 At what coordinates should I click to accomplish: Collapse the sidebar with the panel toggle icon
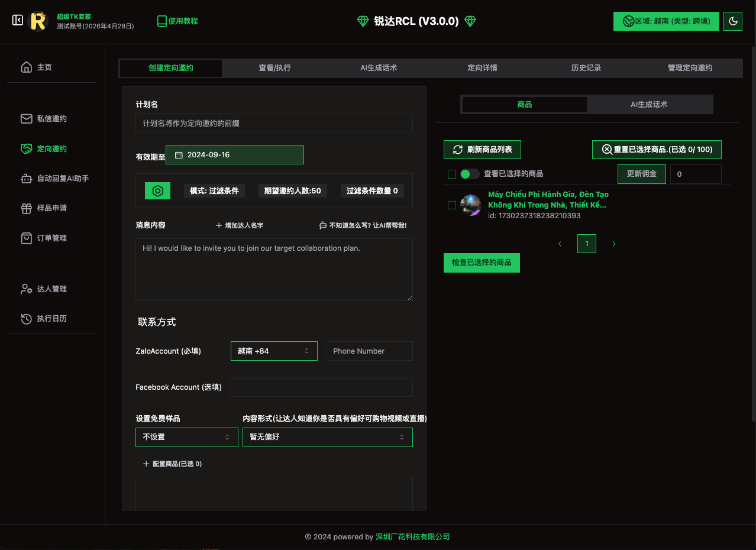(x=18, y=21)
